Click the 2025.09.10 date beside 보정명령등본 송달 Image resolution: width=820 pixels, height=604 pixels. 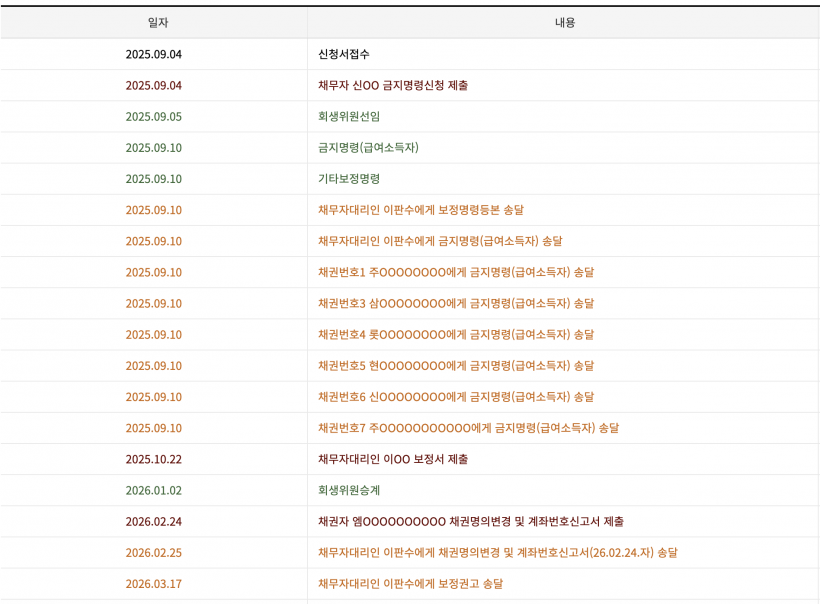(154, 210)
